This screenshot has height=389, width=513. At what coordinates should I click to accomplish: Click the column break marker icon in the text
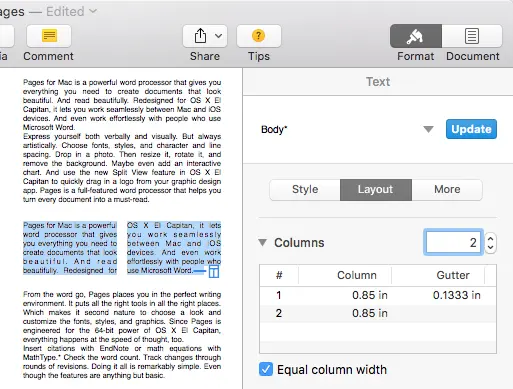(214, 271)
